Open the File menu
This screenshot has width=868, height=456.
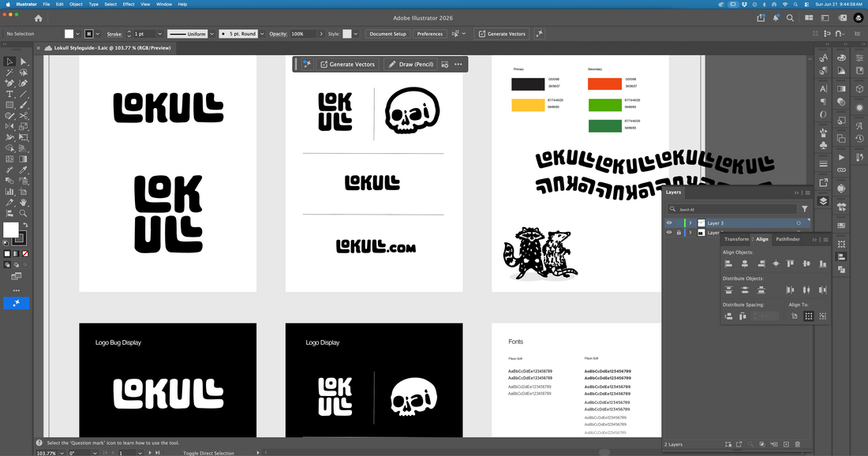pos(47,4)
